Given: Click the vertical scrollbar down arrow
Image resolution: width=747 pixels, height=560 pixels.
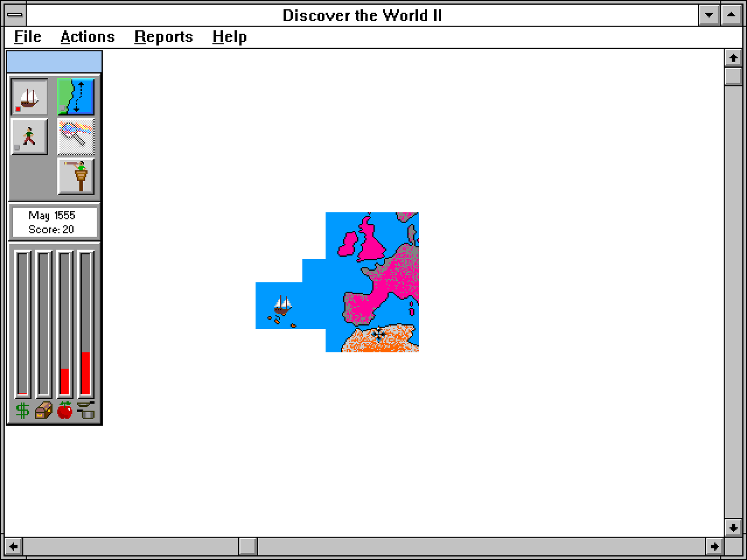Looking at the screenshot, I should click(x=733, y=527).
